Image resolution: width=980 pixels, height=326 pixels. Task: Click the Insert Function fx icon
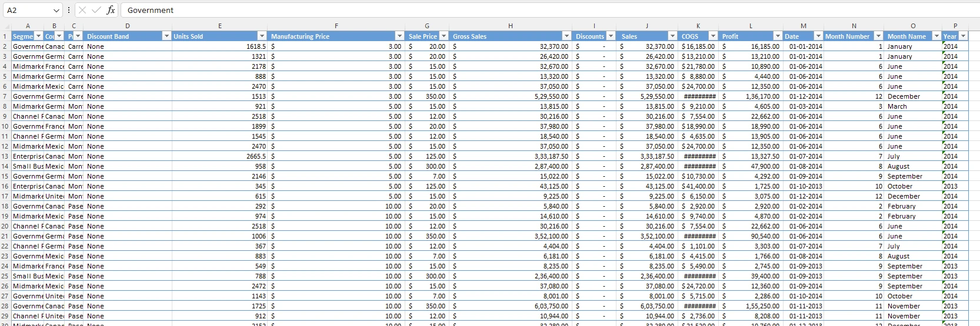coord(111,10)
